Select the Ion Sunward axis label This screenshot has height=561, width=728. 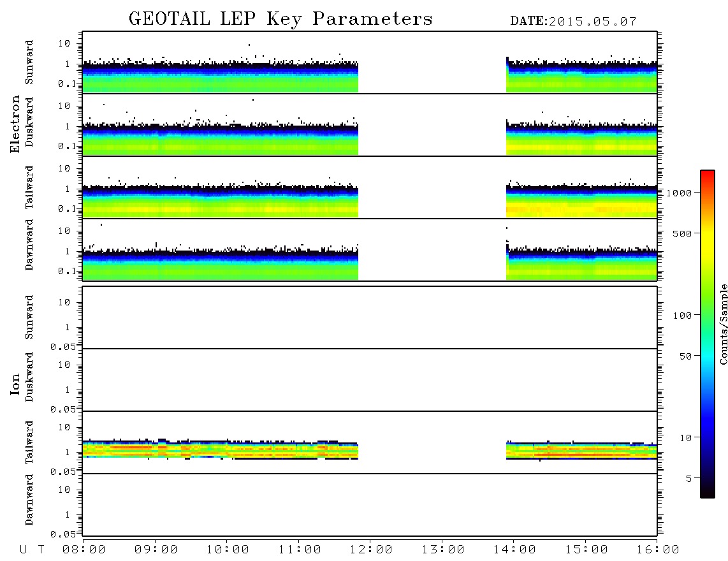29,317
